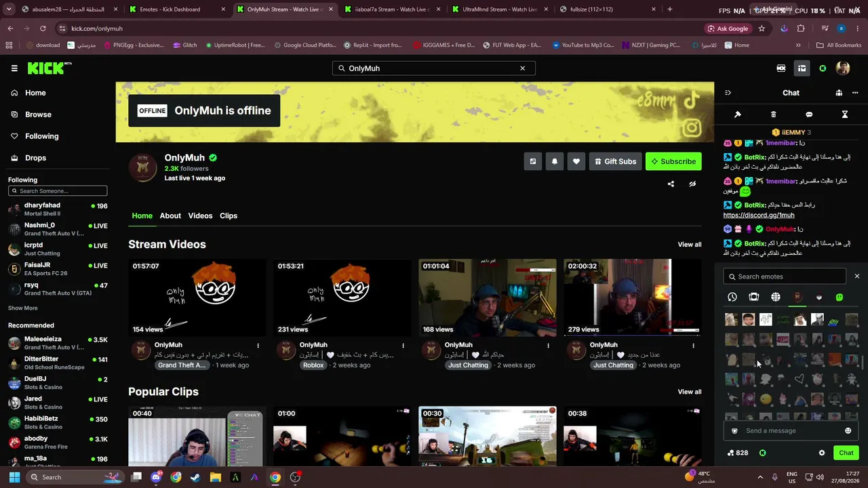Screen dimensions: 868x488
Task: Click View all for Stream Videos
Action: point(690,245)
